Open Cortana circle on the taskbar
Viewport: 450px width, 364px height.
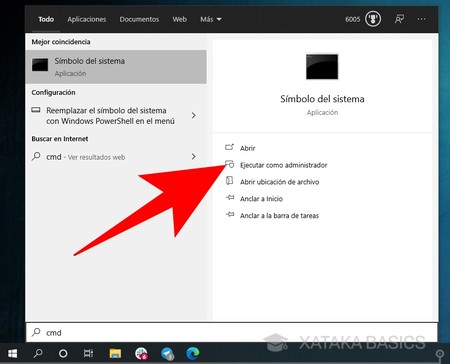(x=63, y=353)
